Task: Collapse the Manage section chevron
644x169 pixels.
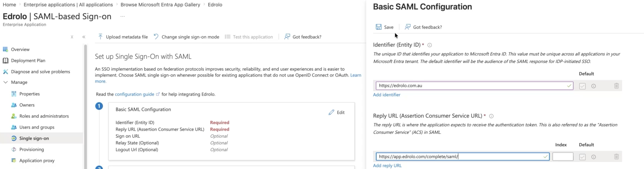Action: (x=5, y=82)
